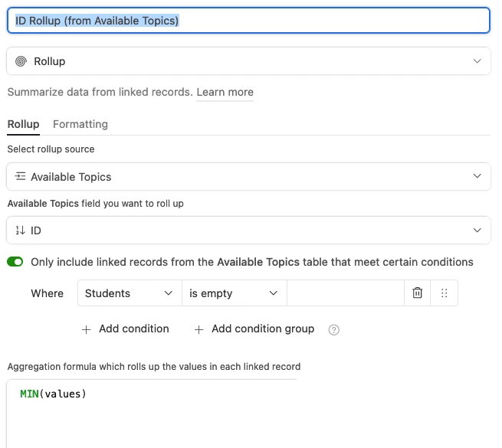
Task: Open the Rollup field type dropdown
Action: coord(248,61)
